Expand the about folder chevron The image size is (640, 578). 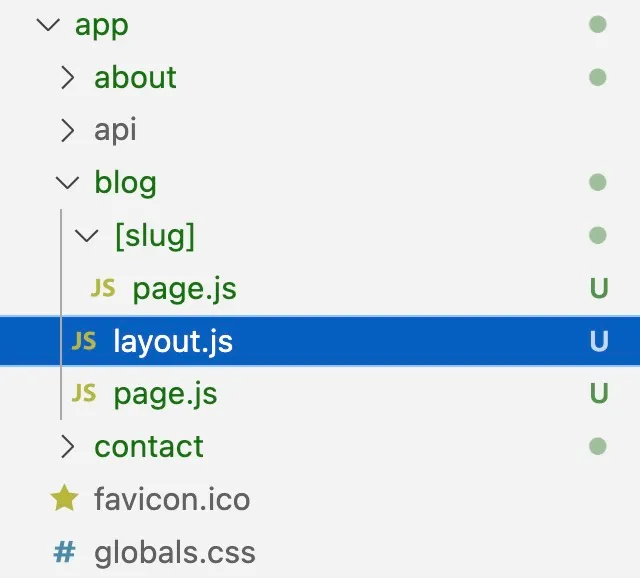point(68,78)
